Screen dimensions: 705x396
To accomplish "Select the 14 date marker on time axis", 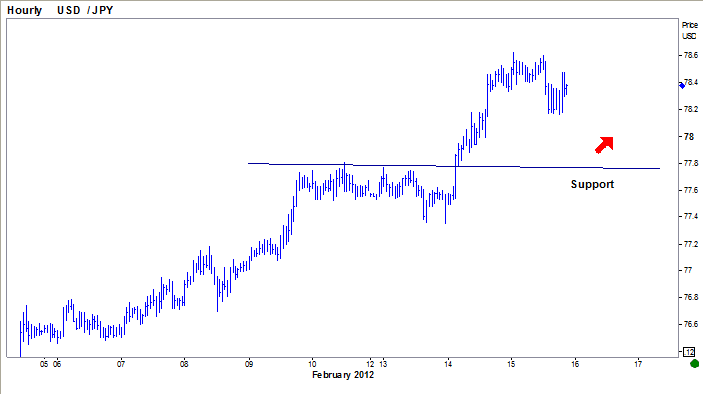I will coord(448,364).
